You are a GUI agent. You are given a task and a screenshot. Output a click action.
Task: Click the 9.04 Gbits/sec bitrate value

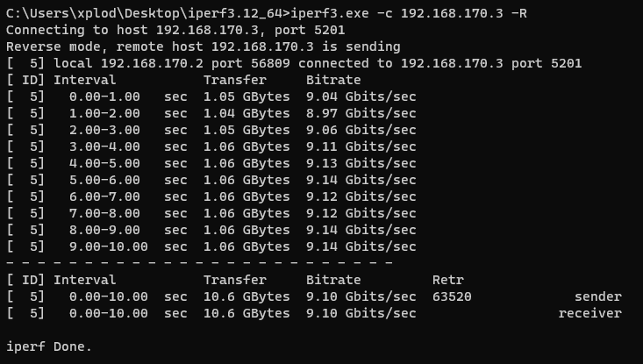pyautogui.click(x=361, y=96)
